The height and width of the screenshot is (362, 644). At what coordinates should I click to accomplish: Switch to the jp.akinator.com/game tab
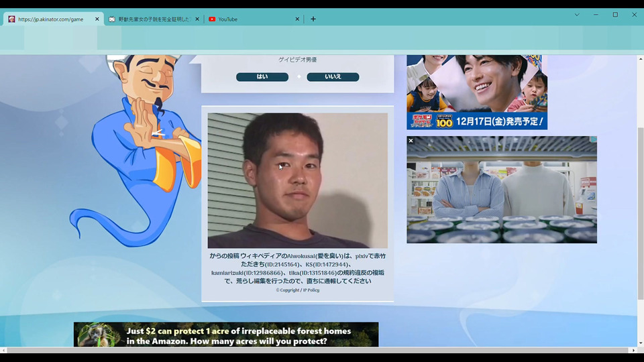coord(50,19)
